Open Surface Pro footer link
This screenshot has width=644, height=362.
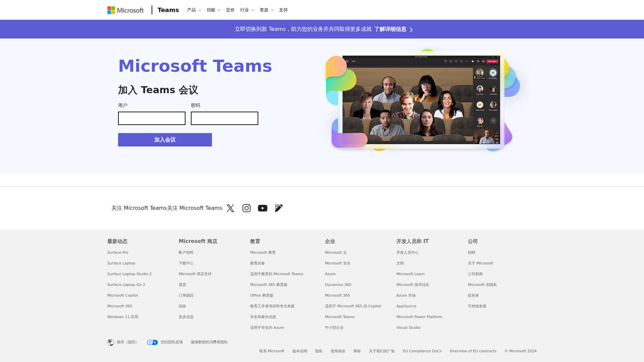coord(118,252)
